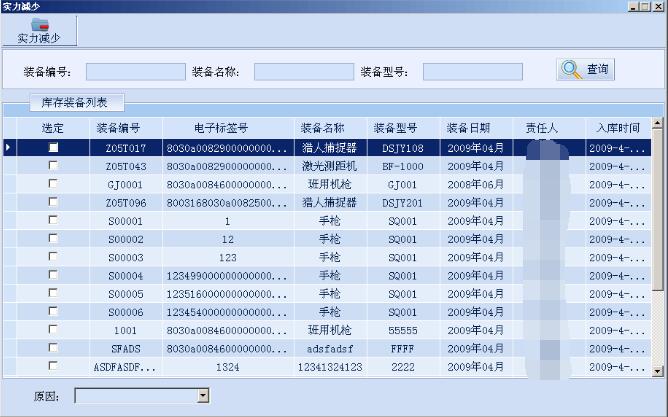Check the box for row SFADS

[53, 348]
